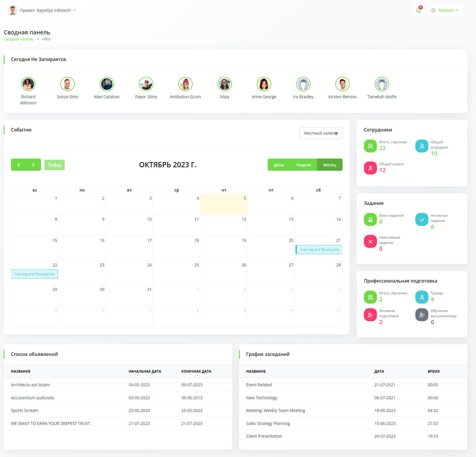Open the Russian language dropdown
Screen dimensions: 476x457
pyautogui.click(x=445, y=10)
